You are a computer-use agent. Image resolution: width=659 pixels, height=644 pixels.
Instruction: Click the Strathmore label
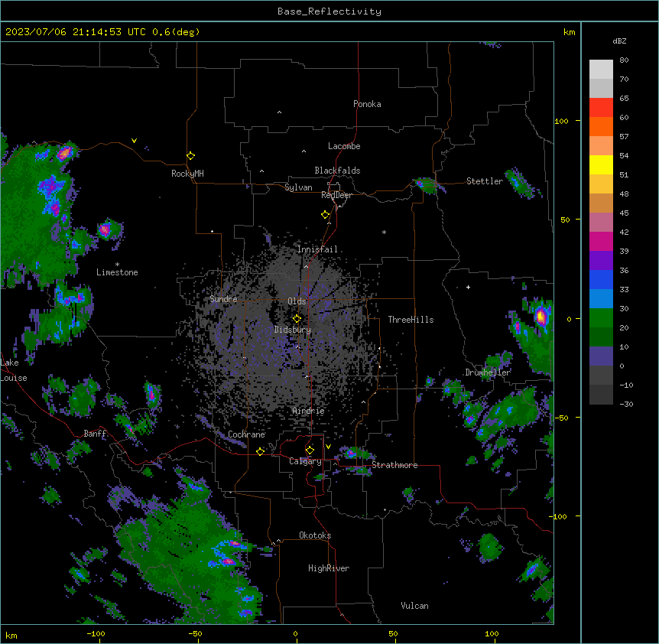pyautogui.click(x=394, y=465)
